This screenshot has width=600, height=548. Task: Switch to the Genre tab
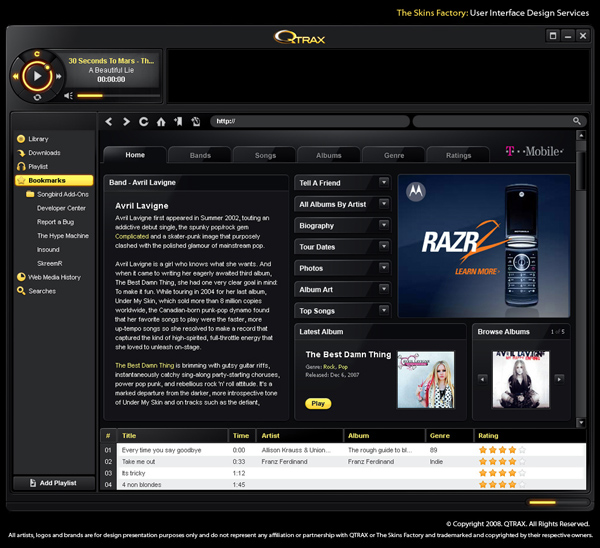point(394,155)
